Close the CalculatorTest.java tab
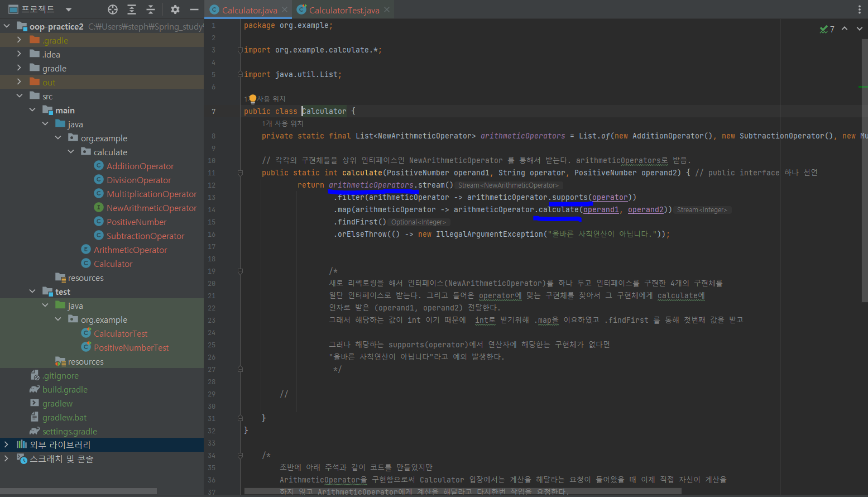 (387, 9)
